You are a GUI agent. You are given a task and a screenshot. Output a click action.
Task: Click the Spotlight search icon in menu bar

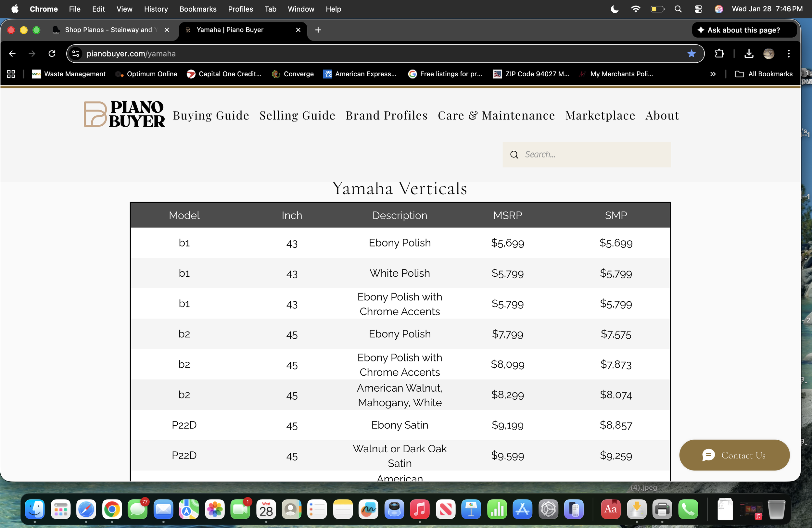678,9
